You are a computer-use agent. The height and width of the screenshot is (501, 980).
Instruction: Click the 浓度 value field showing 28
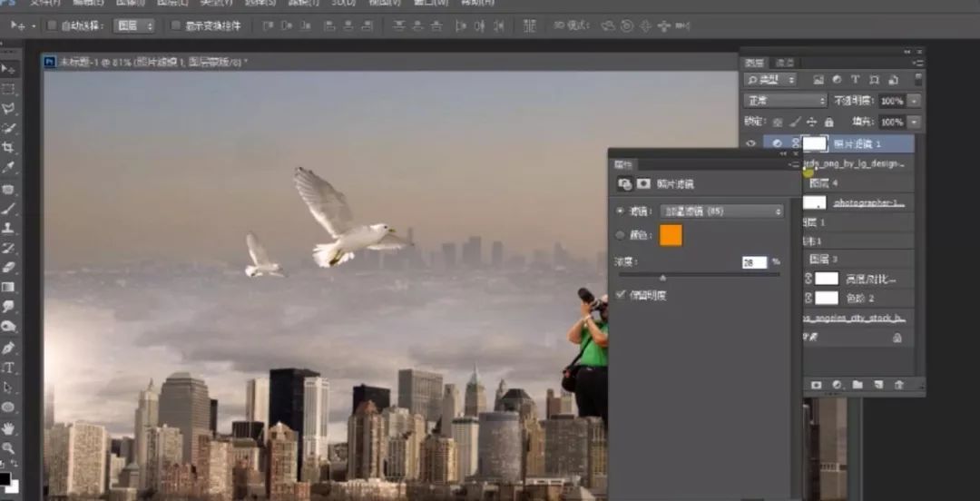(754, 262)
